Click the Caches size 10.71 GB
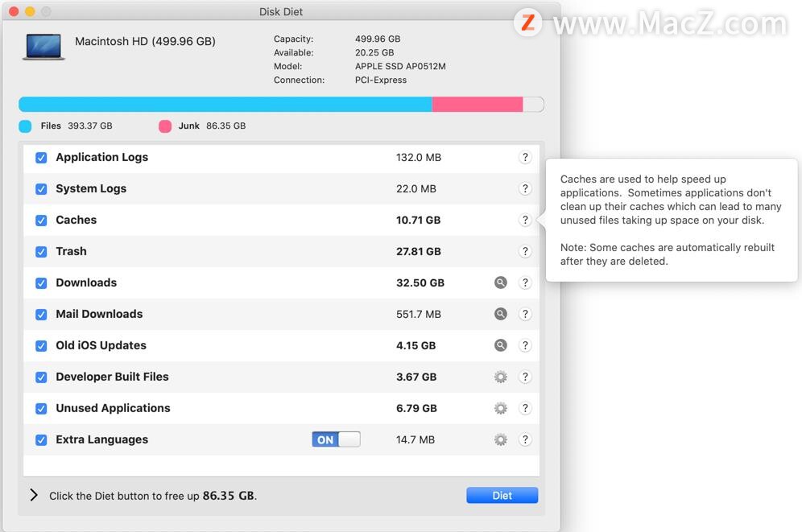The image size is (802, 532). tap(419, 221)
